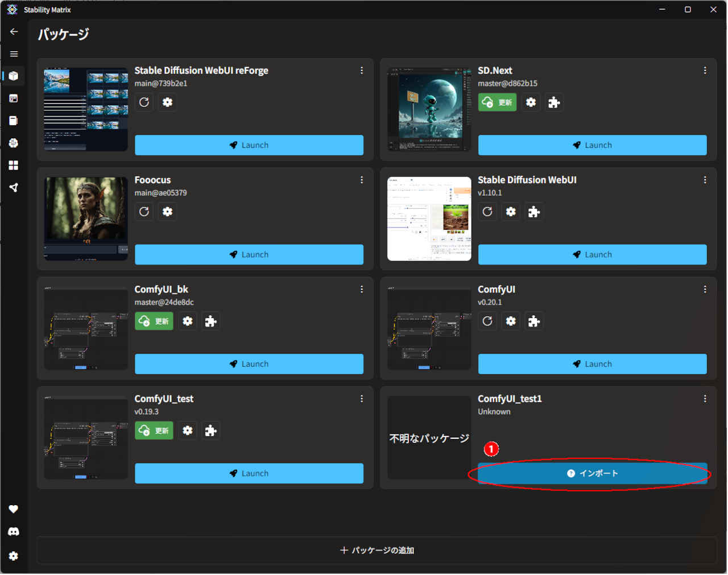Open settings gear for ComfyUI_bk
Screen dimensions: 728x575
(188, 321)
